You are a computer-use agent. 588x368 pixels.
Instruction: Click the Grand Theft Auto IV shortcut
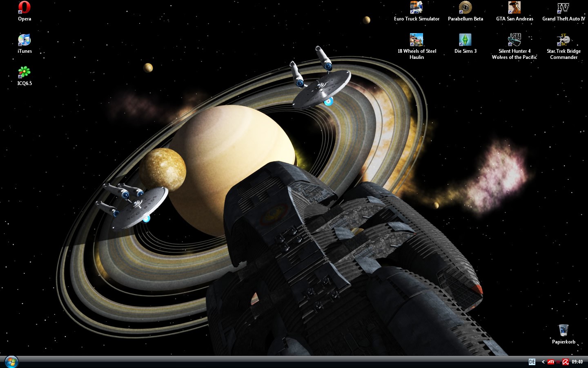(x=563, y=8)
